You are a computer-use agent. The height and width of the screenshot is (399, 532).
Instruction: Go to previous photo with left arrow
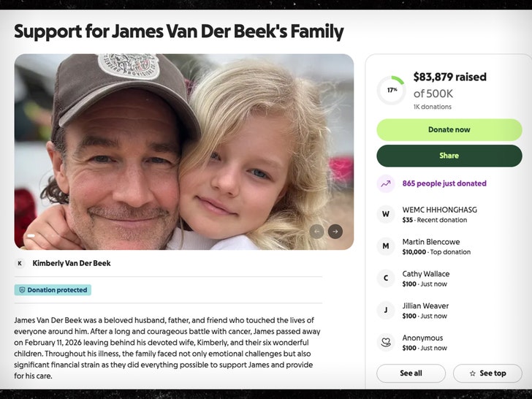click(x=316, y=232)
